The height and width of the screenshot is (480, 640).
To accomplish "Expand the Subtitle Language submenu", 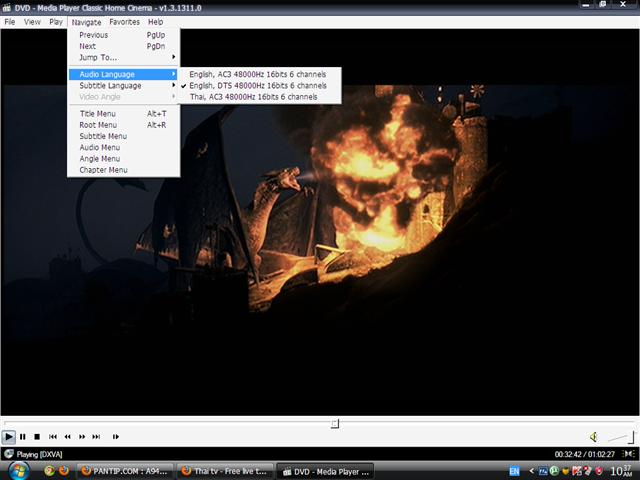I will (124, 86).
